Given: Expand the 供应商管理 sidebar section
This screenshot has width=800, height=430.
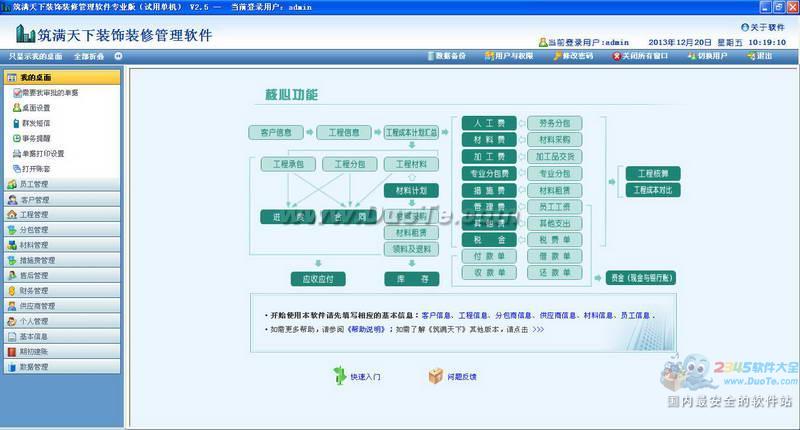Looking at the screenshot, I should point(62,306).
